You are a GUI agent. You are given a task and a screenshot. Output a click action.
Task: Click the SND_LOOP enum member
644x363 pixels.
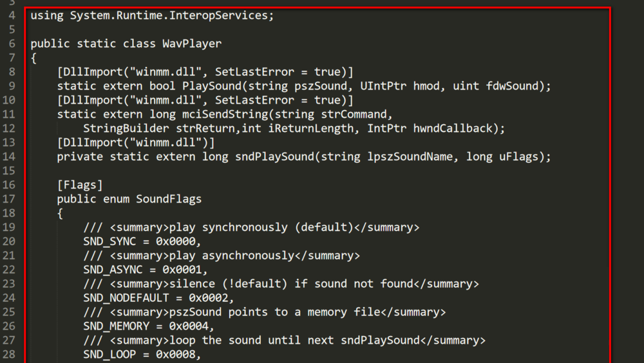point(109,355)
